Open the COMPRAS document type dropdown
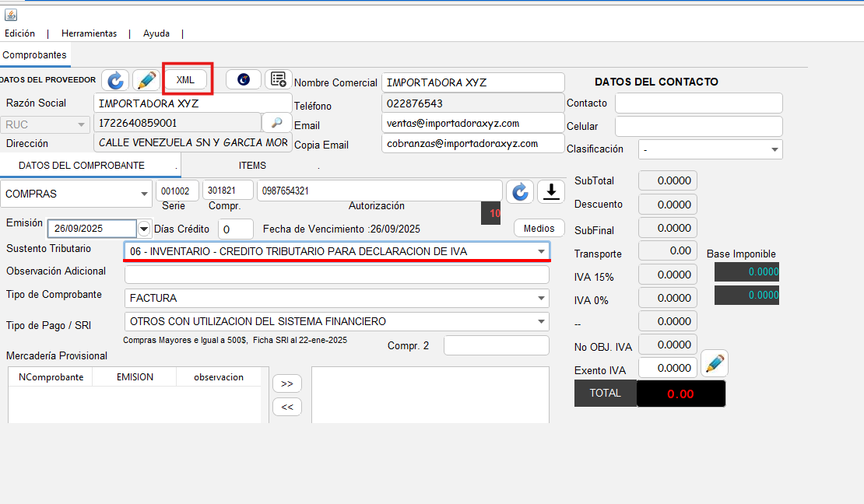 tap(144, 194)
